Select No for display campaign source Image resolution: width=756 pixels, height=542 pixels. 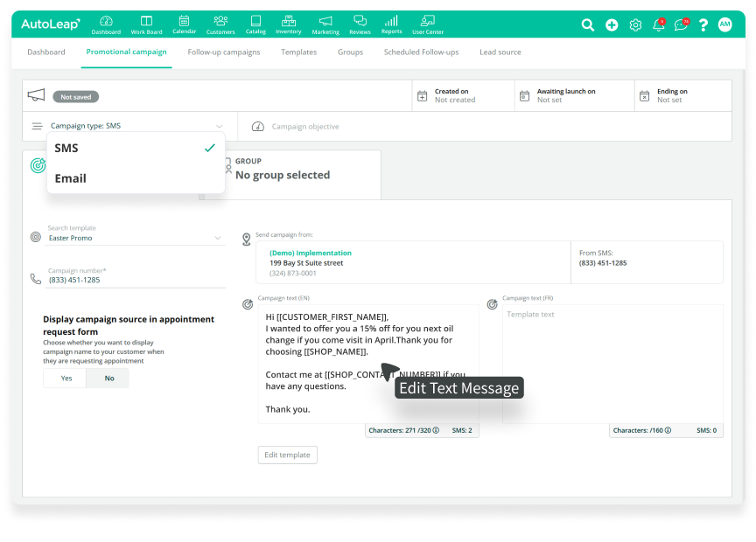coord(108,379)
